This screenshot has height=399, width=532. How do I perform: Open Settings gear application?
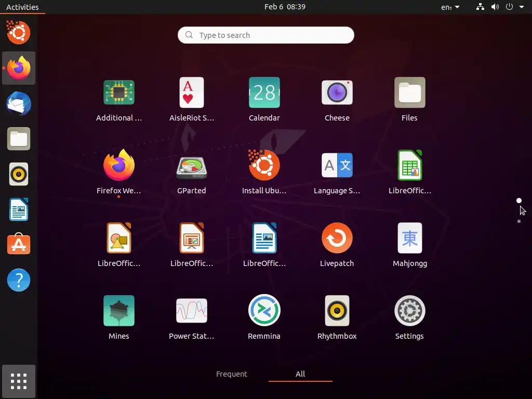(409, 311)
